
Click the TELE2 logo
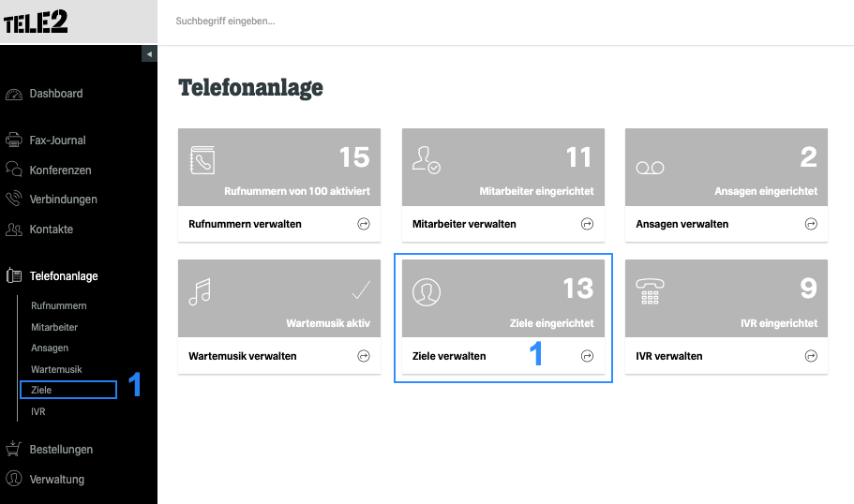(36, 22)
